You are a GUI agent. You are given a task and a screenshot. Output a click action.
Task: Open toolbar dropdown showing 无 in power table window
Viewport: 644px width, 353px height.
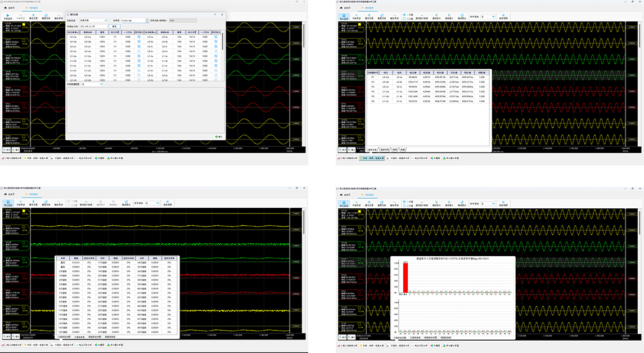pos(488,17)
